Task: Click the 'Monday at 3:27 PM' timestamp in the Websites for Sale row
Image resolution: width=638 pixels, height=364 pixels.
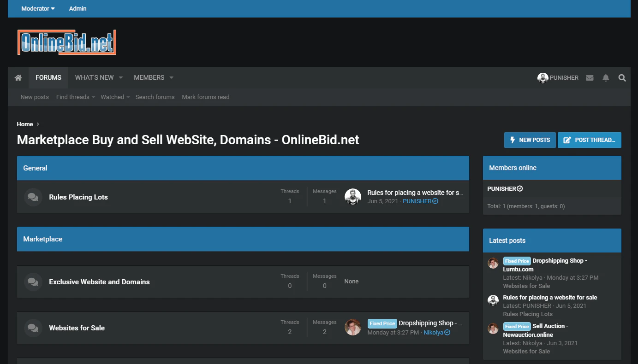Action: point(393,333)
